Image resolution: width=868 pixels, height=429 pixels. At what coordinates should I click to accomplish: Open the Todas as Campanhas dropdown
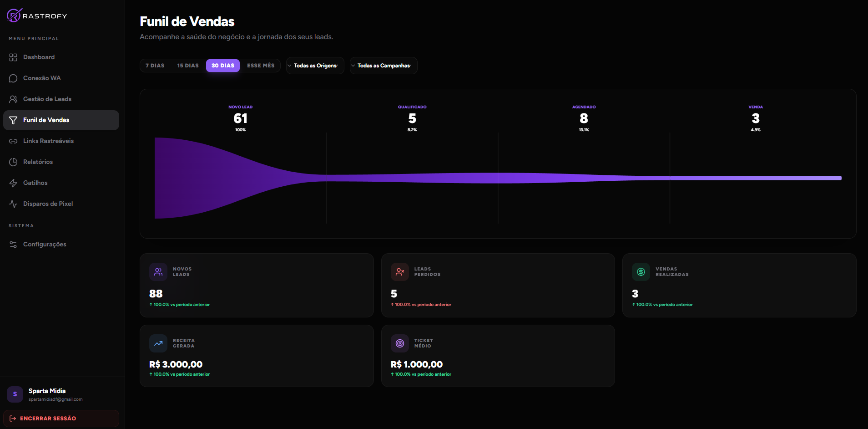[383, 66]
